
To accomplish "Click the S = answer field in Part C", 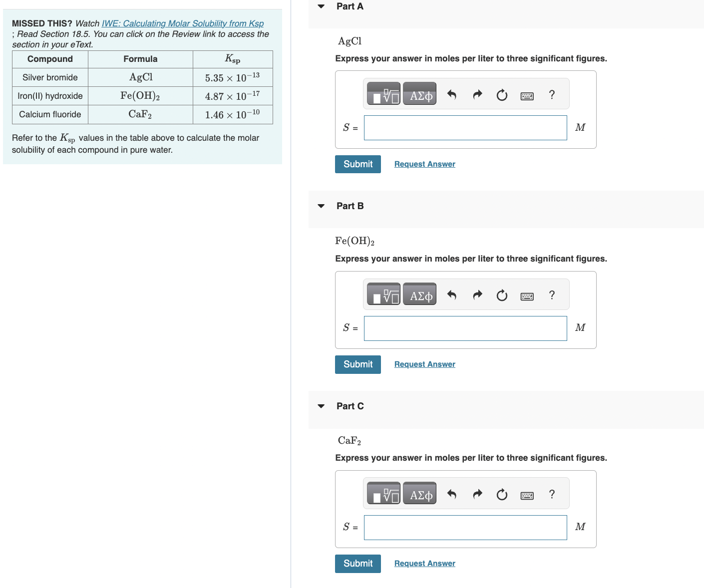I will (465, 527).
